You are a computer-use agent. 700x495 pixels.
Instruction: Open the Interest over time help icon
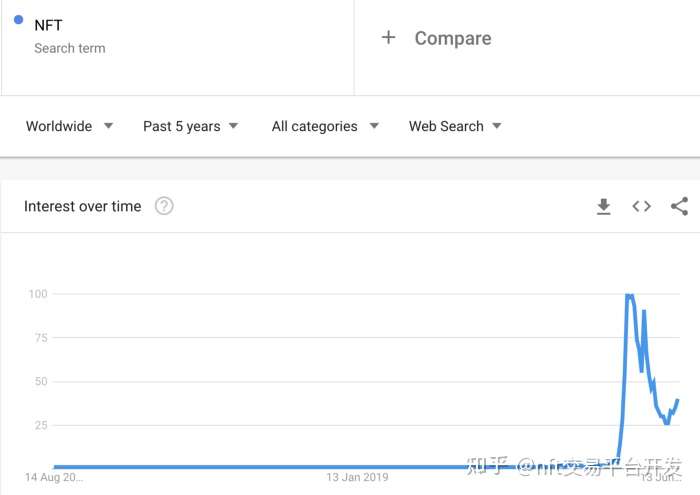tap(164, 206)
